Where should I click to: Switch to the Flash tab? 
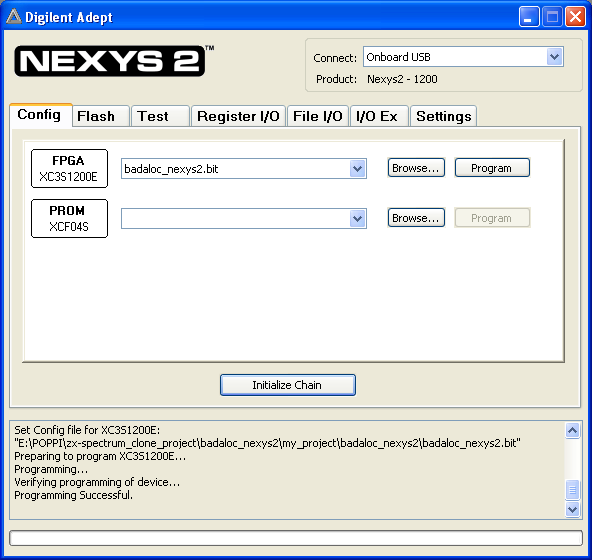pos(100,116)
